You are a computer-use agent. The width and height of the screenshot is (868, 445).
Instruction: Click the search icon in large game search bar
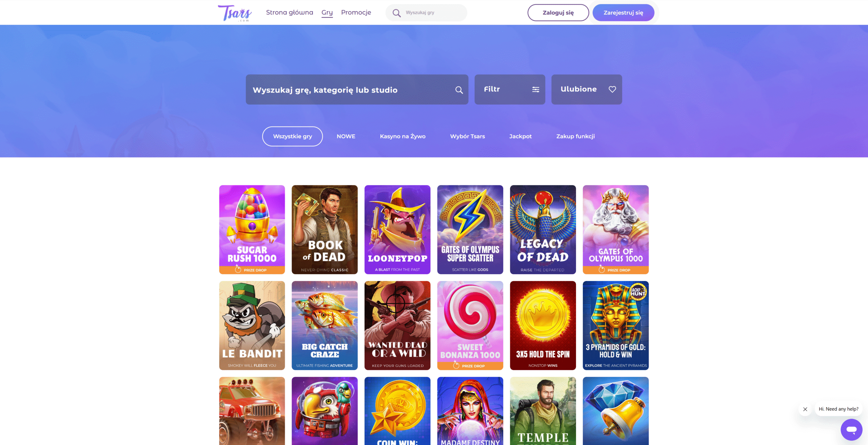(459, 90)
